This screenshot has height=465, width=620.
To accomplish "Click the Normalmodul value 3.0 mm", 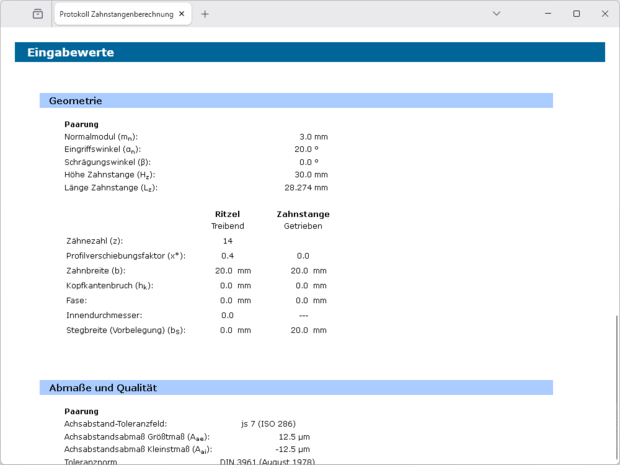I will coord(313,136).
